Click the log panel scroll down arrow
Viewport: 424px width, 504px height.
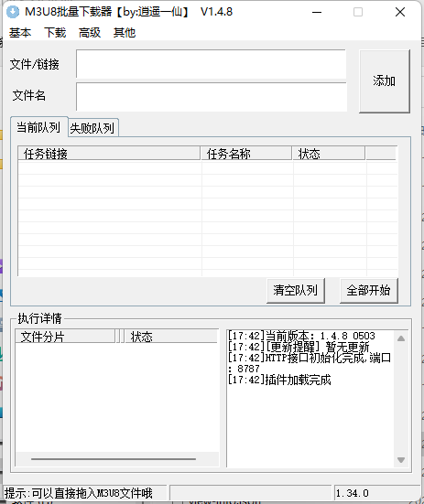(x=401, y=460)
